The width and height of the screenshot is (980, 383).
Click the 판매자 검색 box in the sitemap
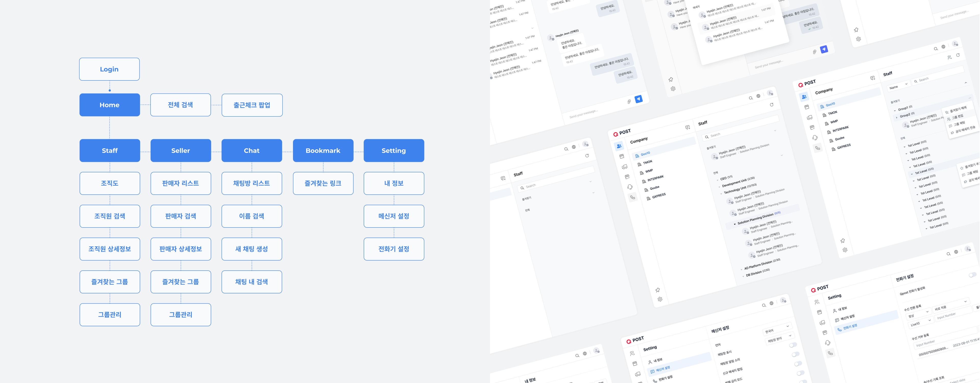point(181,216)
